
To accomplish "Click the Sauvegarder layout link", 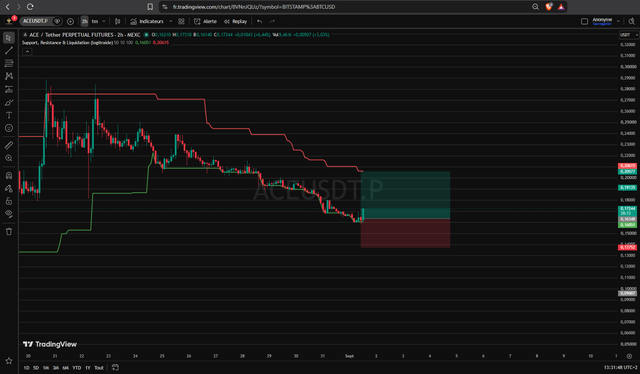I will (602, 24).
